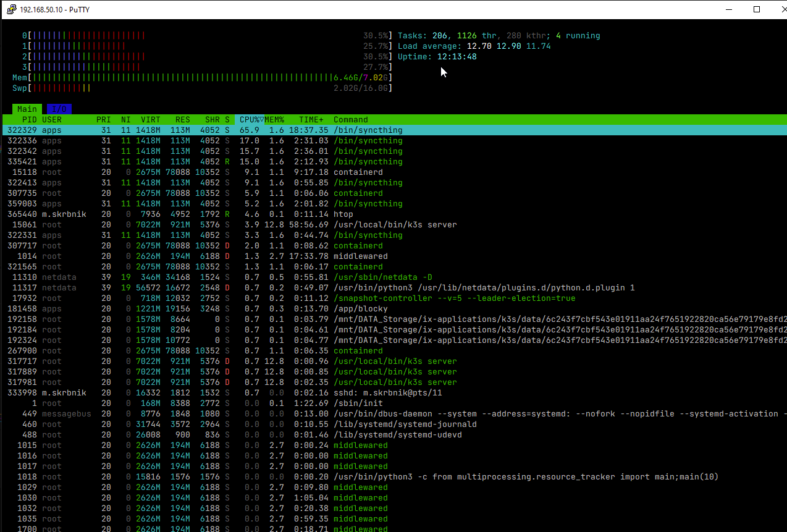
Task: Select syncthing process row PID 322342
Action: pyautogui.click(x=395, y=151)
